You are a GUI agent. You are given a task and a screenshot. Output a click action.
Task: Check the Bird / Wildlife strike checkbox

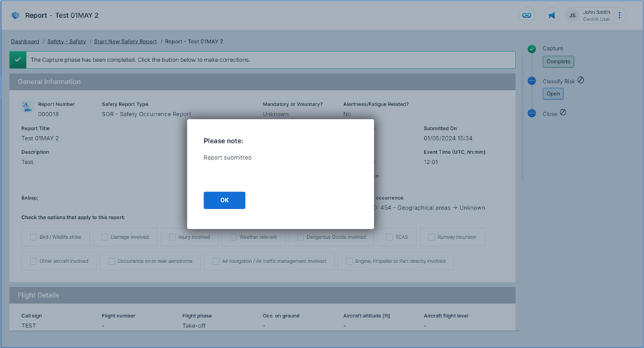[x=34, y=237]
